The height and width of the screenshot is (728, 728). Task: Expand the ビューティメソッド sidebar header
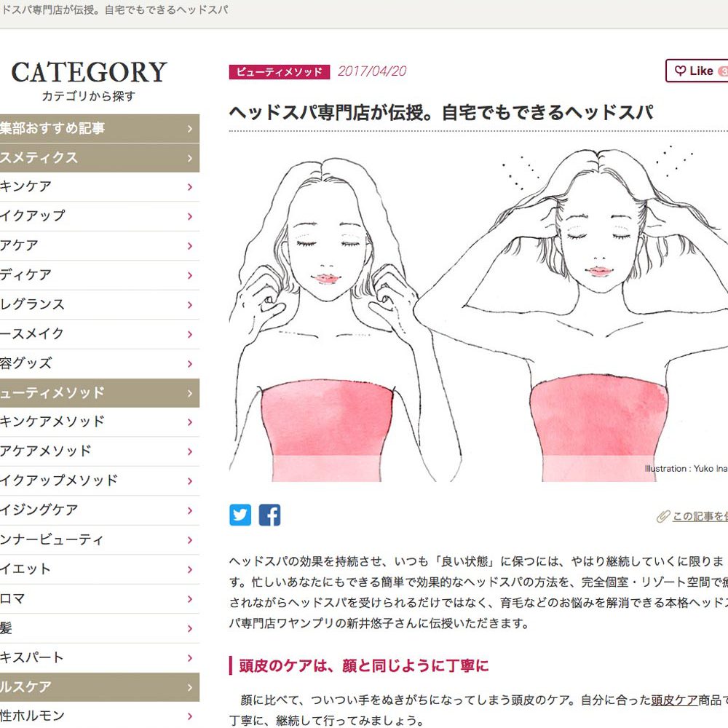click(99, 393)
